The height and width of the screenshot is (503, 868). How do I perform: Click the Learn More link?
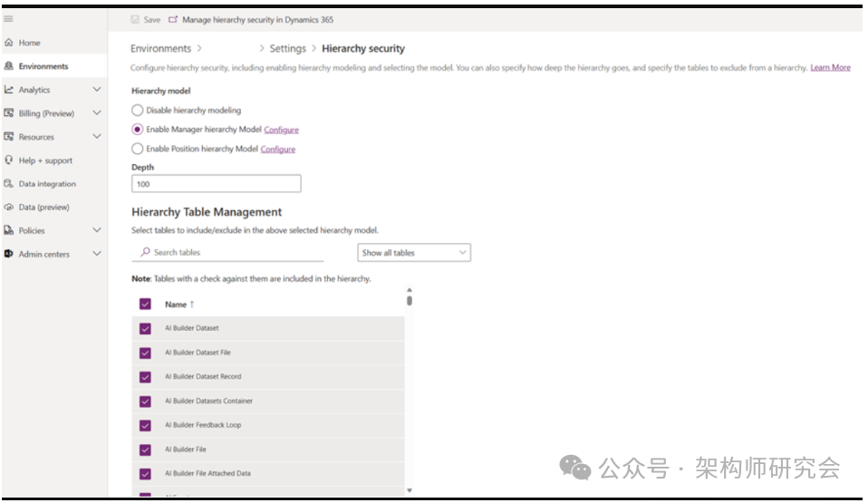[x=830, y=68]
